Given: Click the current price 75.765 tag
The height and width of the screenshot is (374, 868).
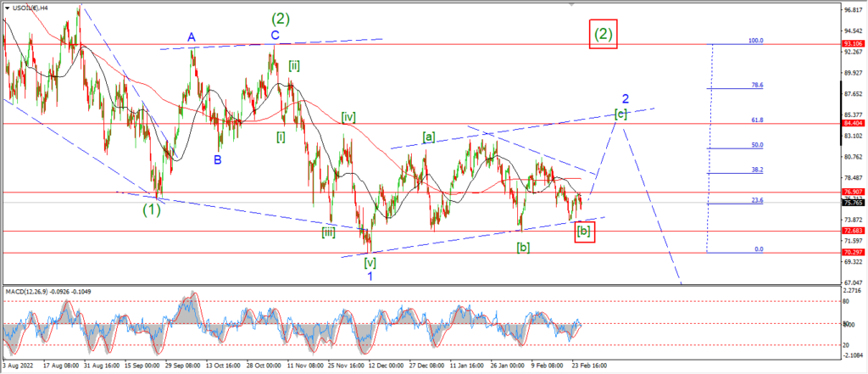Looking at the screenshot, I should (853, 203).
